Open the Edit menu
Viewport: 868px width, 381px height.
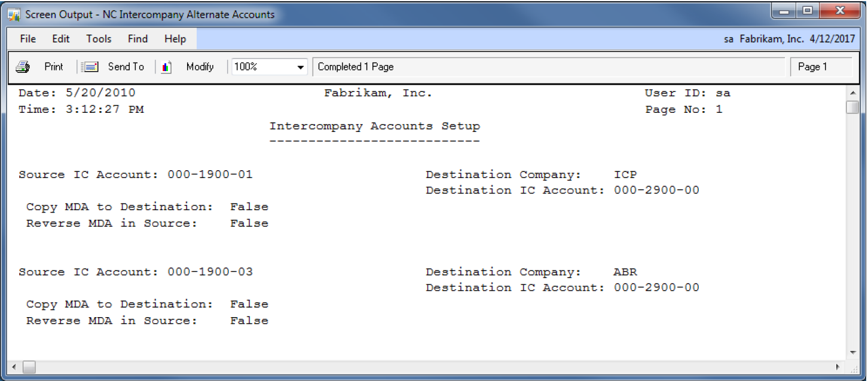(x=60, y=39)
